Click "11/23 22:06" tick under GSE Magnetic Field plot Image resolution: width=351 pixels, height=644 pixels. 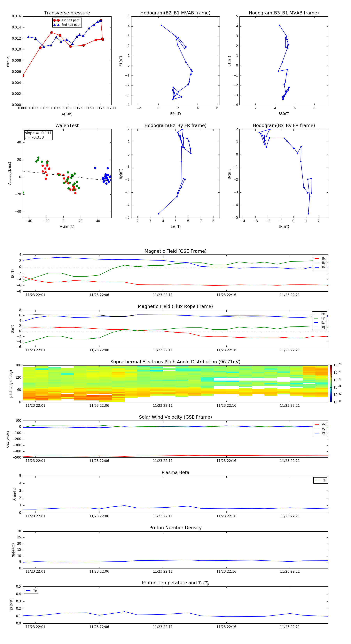(99, 295)
